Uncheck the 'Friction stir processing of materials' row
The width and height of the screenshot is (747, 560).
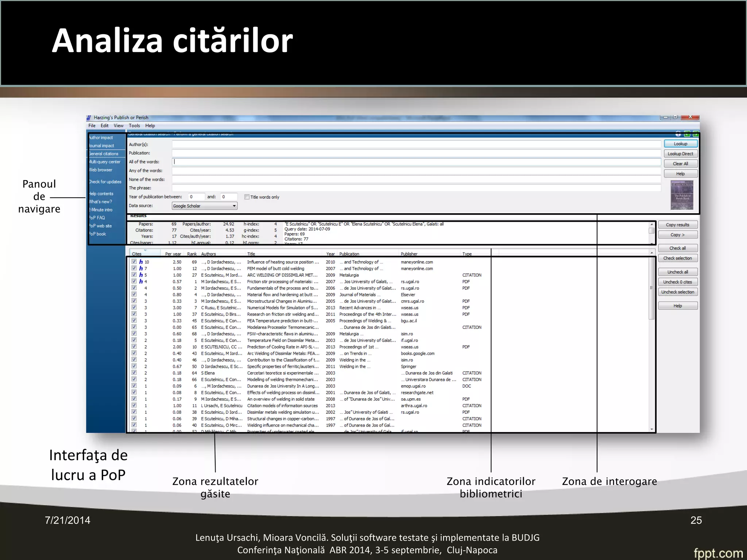[134, 281]
